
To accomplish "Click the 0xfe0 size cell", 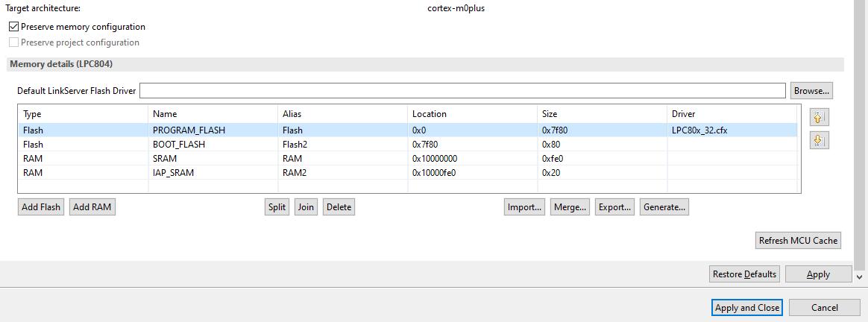I will click(x=603, y=158).
